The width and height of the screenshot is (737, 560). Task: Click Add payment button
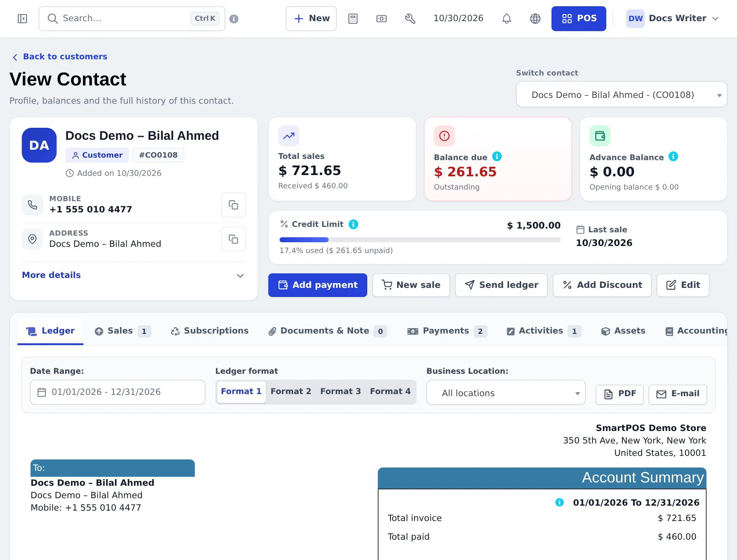click(317, 285)
